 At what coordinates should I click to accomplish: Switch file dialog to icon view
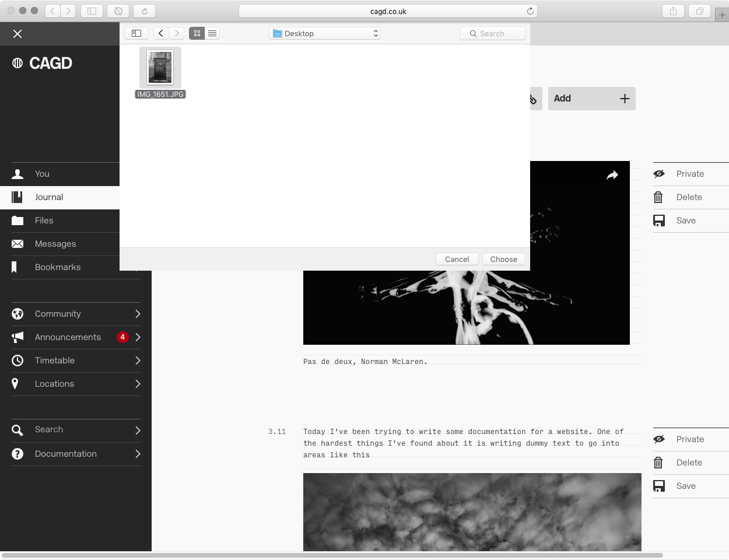pos(197,33)
